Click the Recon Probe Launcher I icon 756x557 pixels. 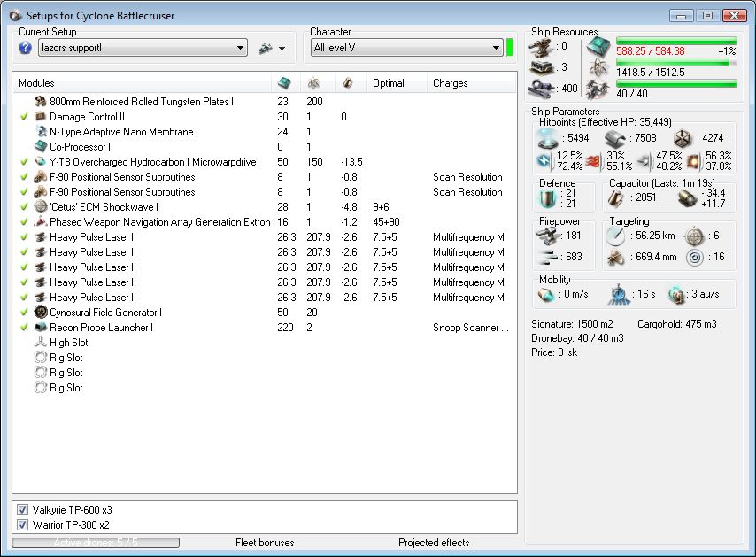point(41,327)
